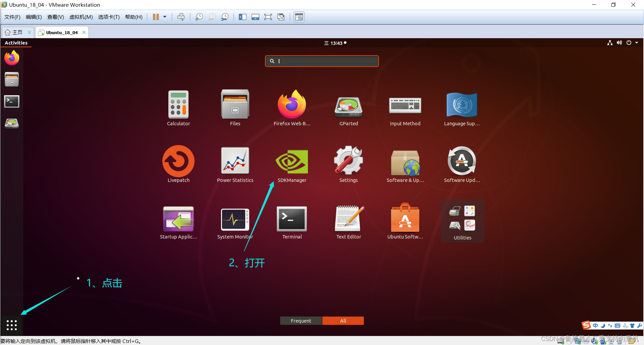This screenshot has width=644, height=345.
Task: Open the 编辑(E) menu
Action: point(34,17)
